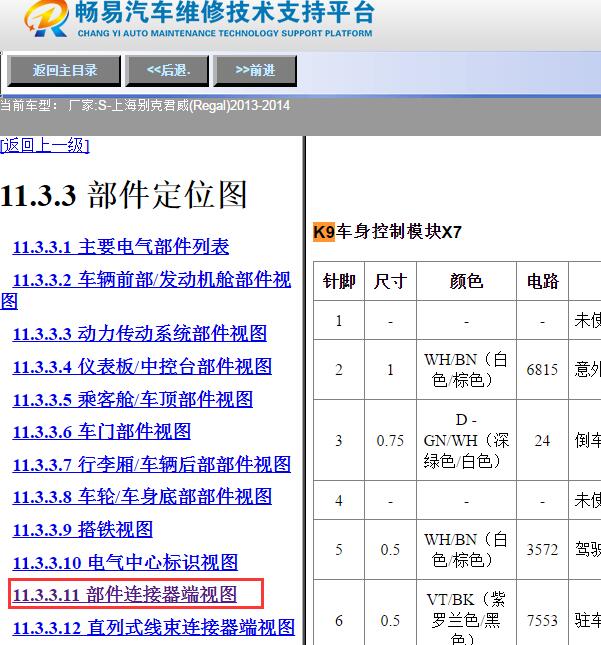
Task: Open 11.3.3.10 电气中心标识视图 link
Action: 125,562
